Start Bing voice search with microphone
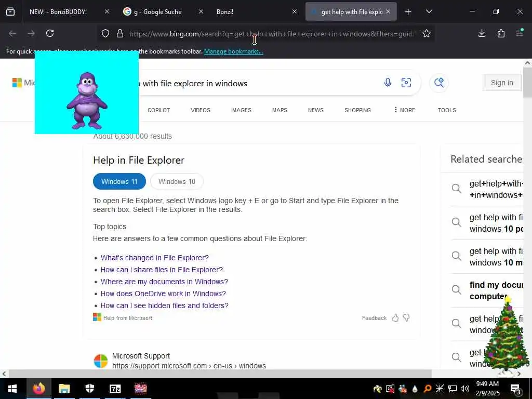The image size is (532, 399). [388, 83]
